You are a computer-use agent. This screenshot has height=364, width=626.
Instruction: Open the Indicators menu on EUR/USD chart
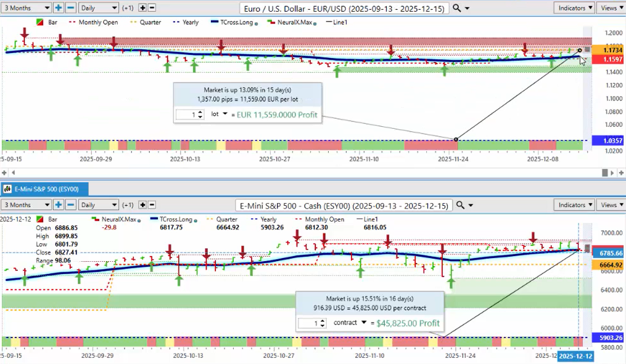pyautogui.click(x=574, y=8)
